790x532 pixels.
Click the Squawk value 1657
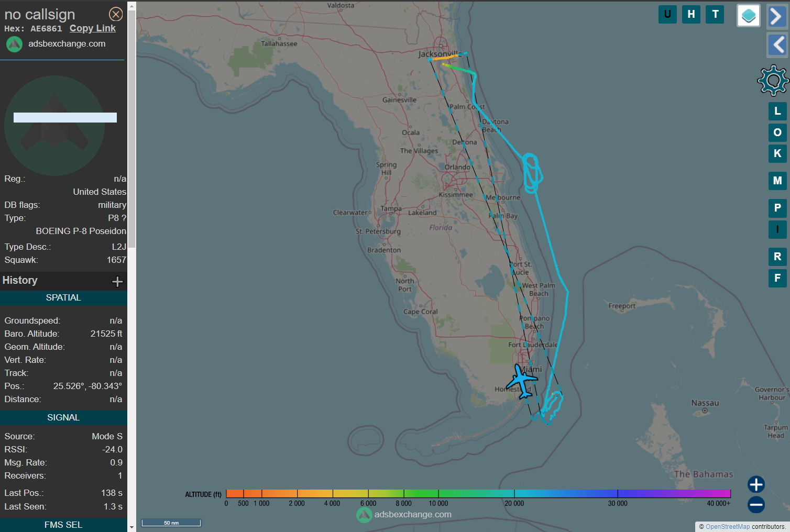(x=116, y=260)
